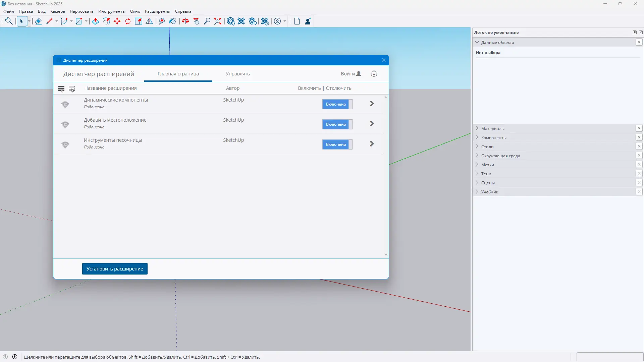Open the Расширения menu
Image resolution: width=644 pixels, height=362 pixels.
pyautogui.click(x=157, y=11)
